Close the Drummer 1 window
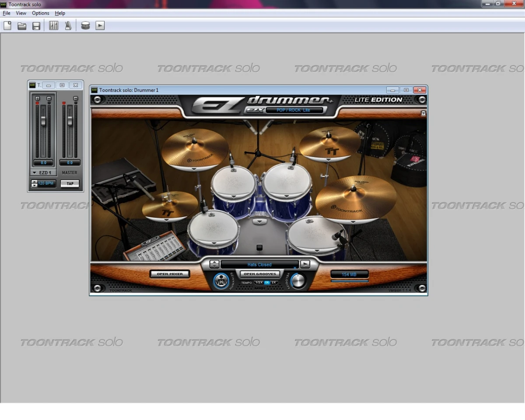 tap(420, 90)
